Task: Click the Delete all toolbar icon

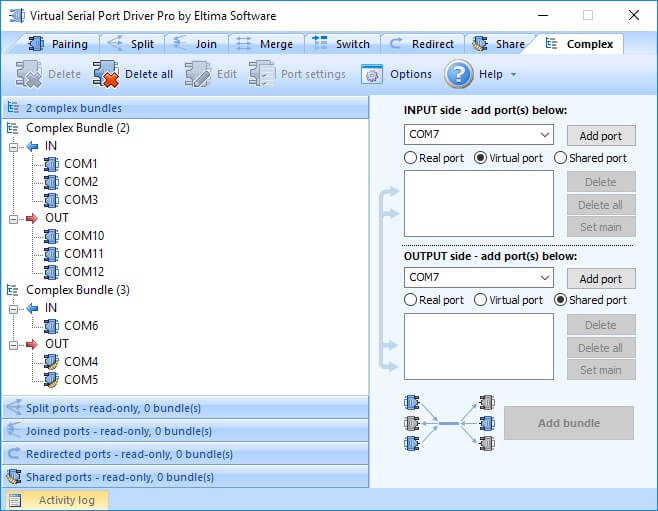Action: (107, 74)
